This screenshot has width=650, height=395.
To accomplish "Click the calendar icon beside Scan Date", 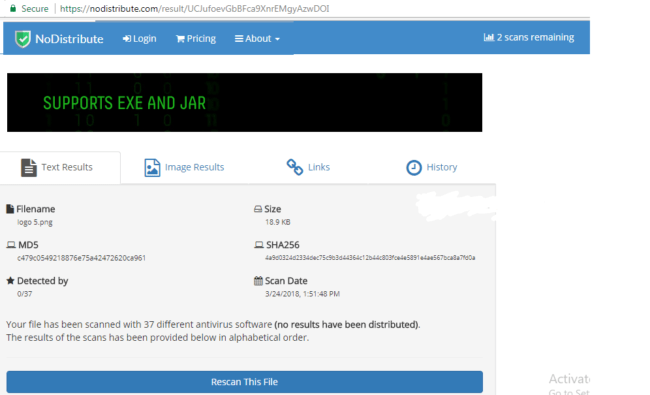I will point(258,281).
